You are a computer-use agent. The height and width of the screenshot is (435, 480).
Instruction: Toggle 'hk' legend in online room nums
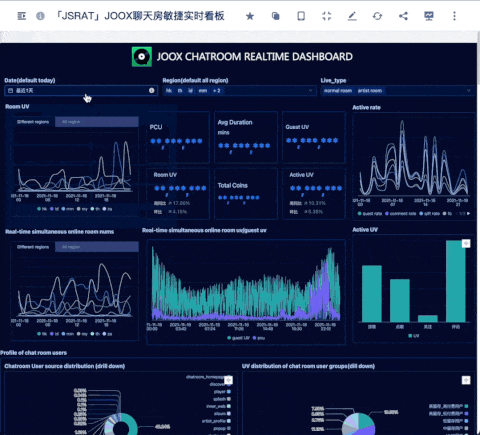pyautogui.click(x=42, y=334)
